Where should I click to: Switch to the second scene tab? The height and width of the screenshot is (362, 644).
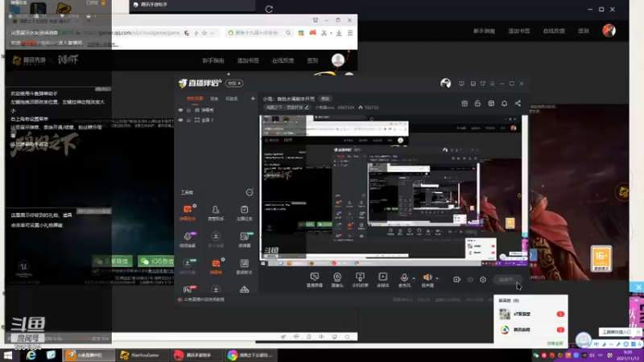(x=214, y=98)
